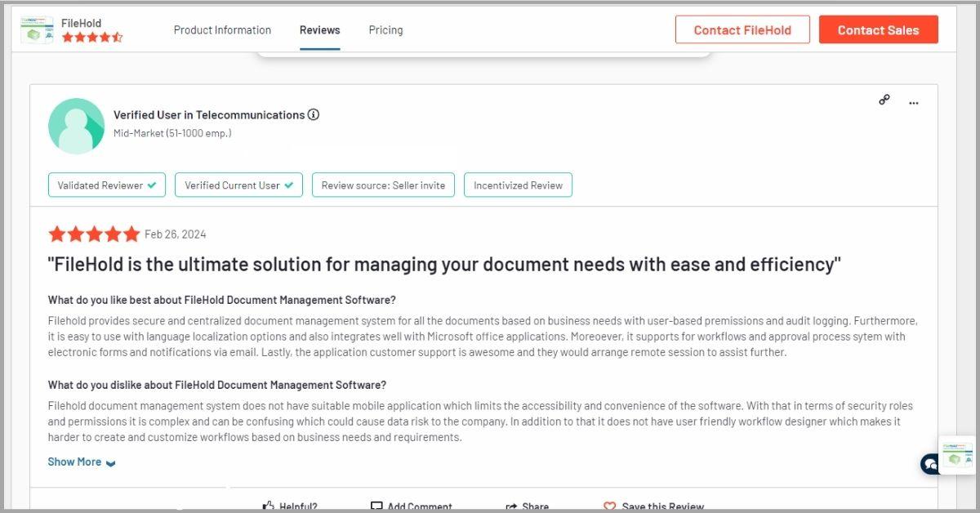Screen dimensions: 980x513
Task: Click the five-star review rating
Action: click(94, 234)
